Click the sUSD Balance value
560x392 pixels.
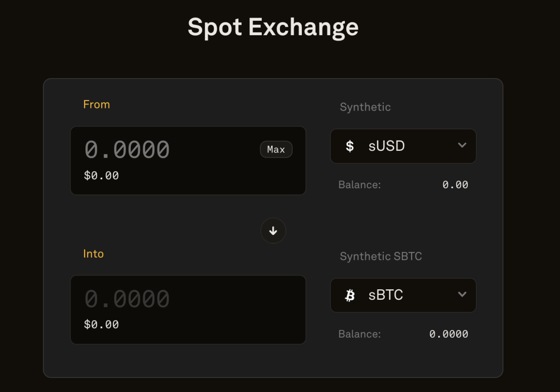456,185
